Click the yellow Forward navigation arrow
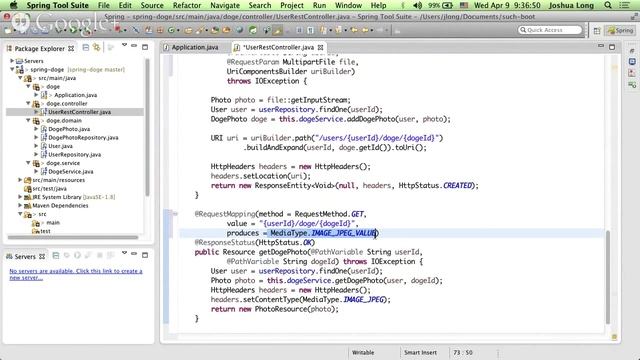The width and height of the screenshot is (640, 360). 365,30
